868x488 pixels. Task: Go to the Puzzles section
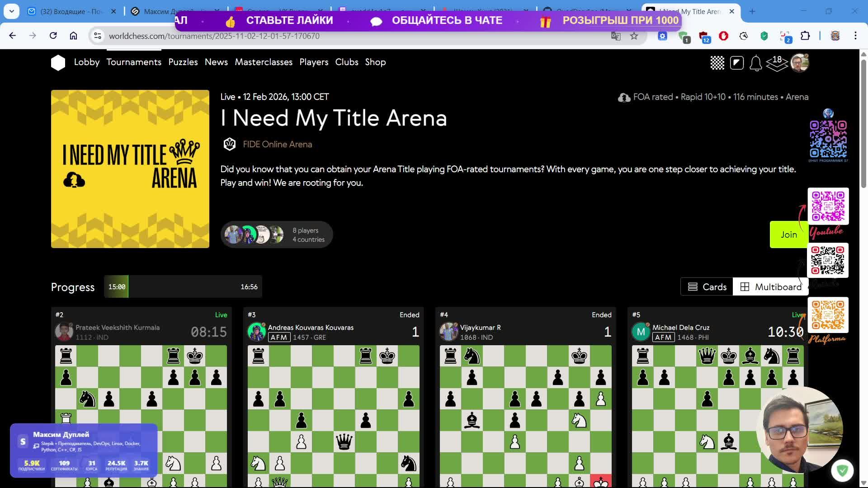(x=183, y=62)
